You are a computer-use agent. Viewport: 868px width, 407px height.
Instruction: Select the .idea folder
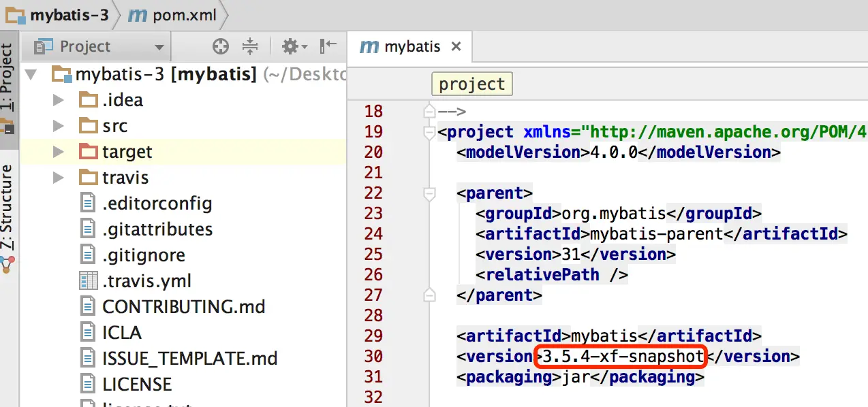[x=123, y=100]
